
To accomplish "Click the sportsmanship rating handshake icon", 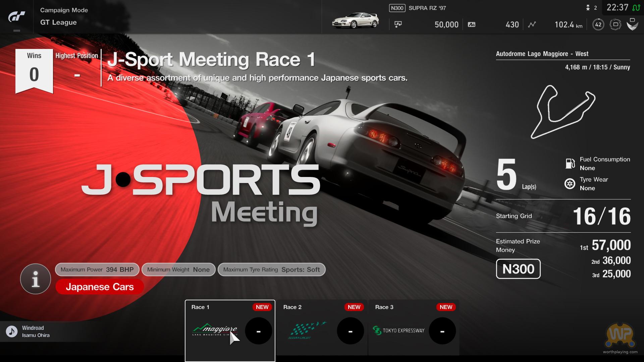I will pos(632,24).
